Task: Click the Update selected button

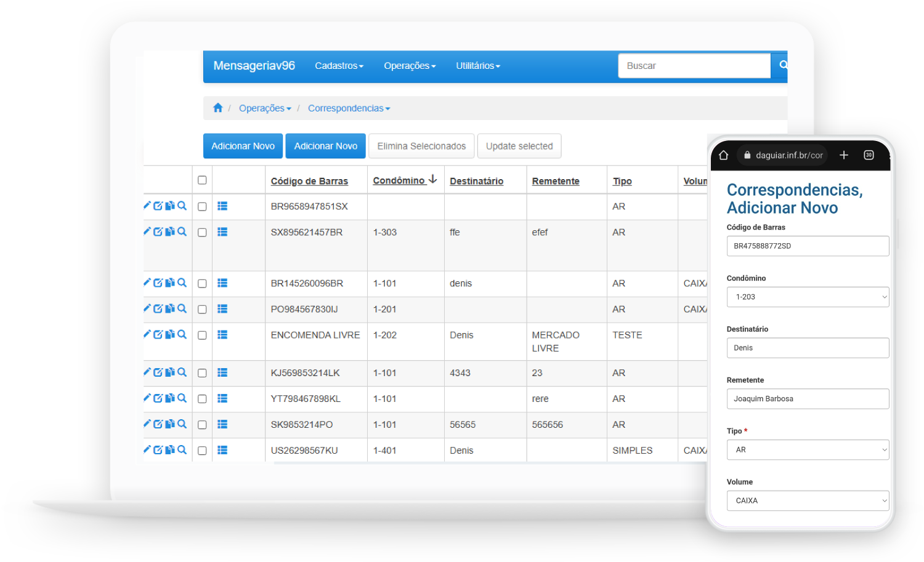Action: 519,146
